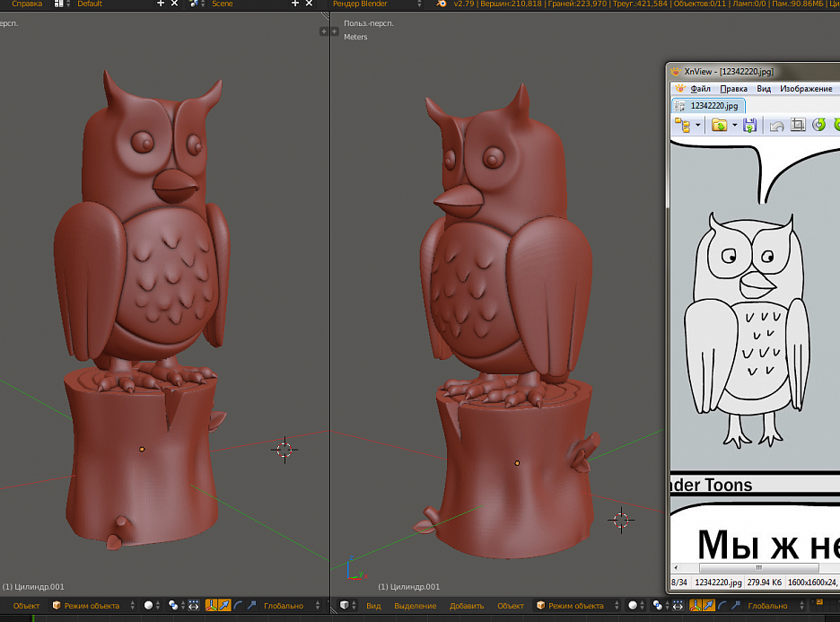Open the Добавить menu in right viewport header

click(466, 606)
